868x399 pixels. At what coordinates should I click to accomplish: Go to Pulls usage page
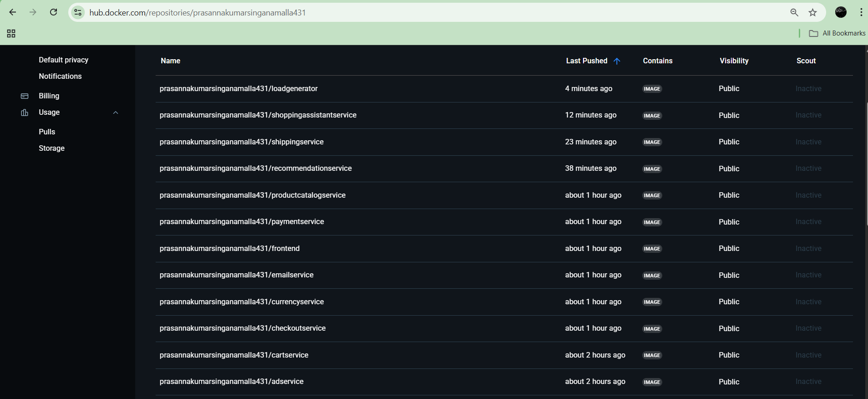47,132
